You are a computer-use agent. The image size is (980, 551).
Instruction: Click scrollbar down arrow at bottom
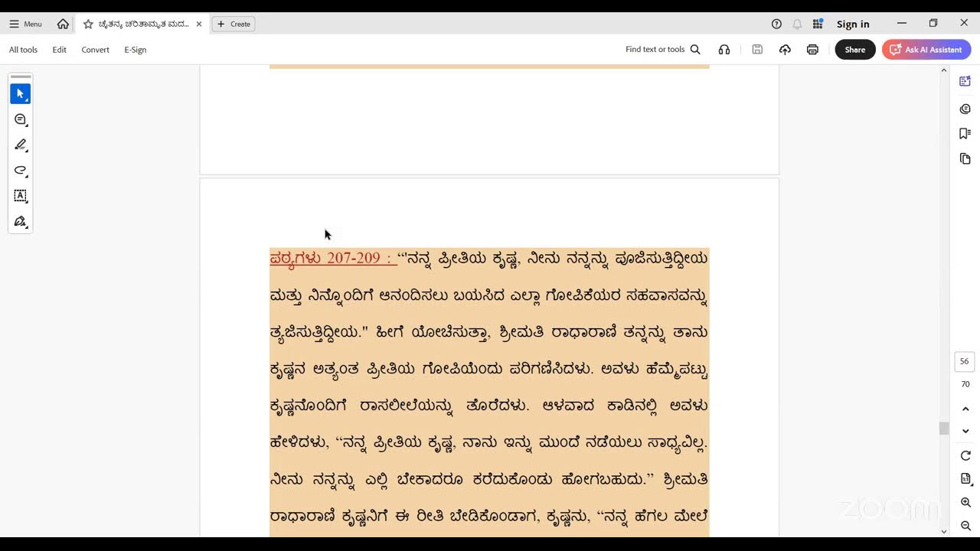(x=944, y=531)
